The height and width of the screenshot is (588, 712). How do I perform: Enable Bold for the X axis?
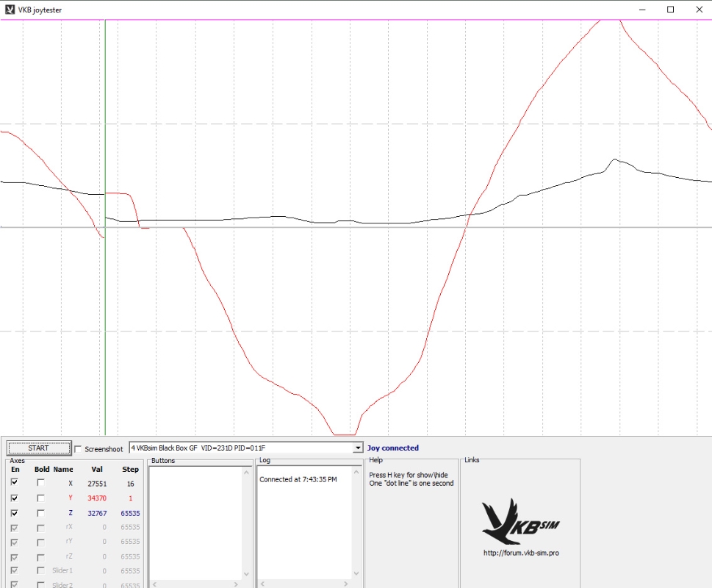[41, 483]
